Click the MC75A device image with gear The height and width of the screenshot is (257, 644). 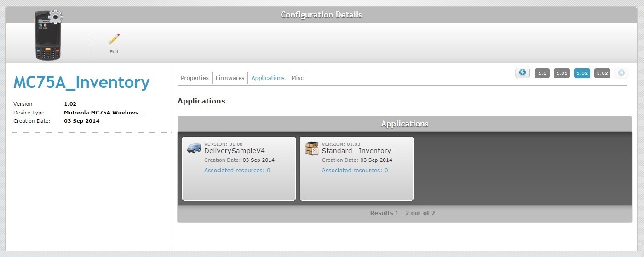(48, 35)
